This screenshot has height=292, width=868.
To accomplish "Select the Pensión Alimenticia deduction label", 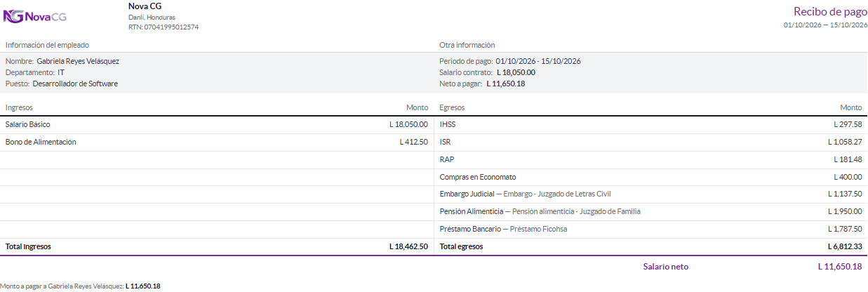I will tap(472, 211).
